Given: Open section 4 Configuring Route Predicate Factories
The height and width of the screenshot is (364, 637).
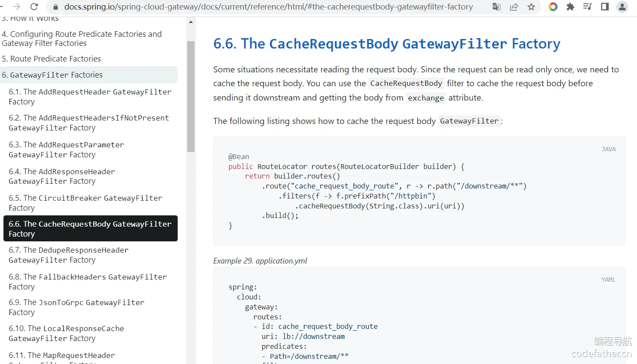Looking at the screenshot, I should 82,39.
